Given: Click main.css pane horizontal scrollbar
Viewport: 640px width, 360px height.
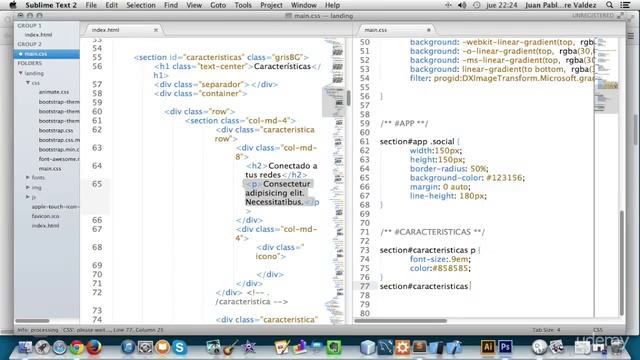Looking at the screenshot, I should [400, 321].
